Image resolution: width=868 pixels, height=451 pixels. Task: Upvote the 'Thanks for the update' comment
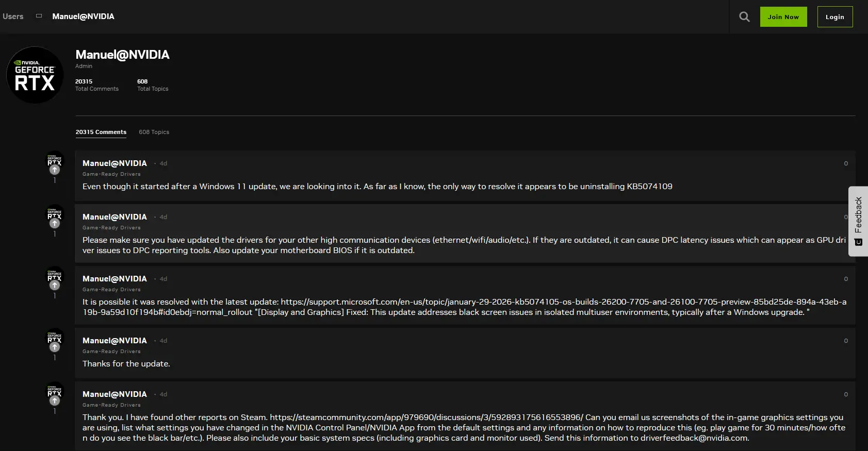click(55, 347)
